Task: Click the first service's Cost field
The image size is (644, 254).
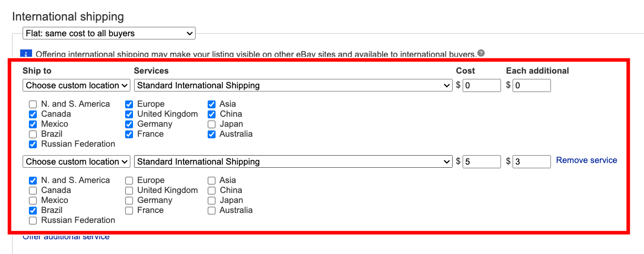Action: (482, 85)
